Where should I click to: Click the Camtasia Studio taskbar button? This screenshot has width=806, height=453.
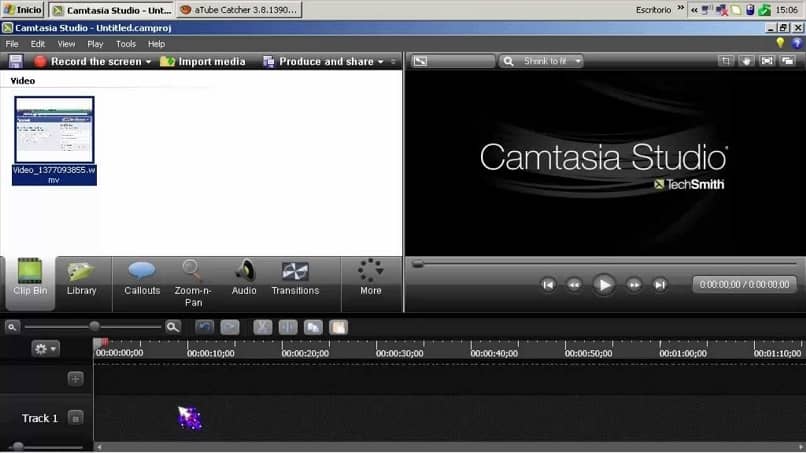112,10
